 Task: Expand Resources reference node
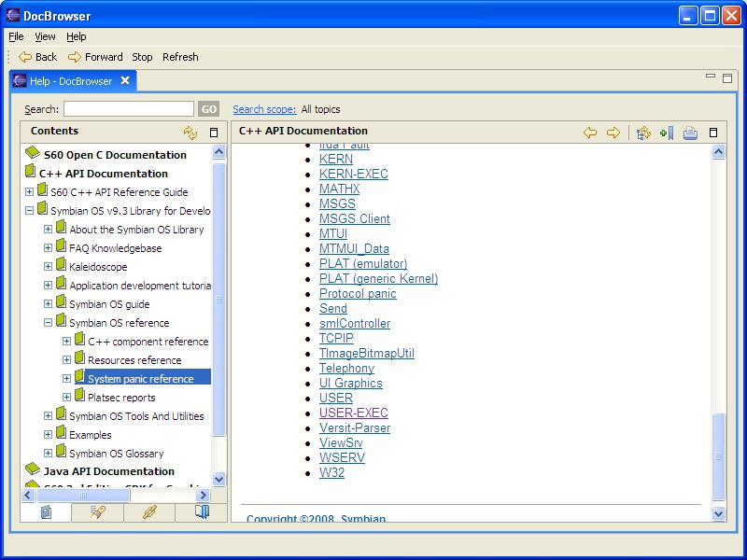[x=66, y=359]
